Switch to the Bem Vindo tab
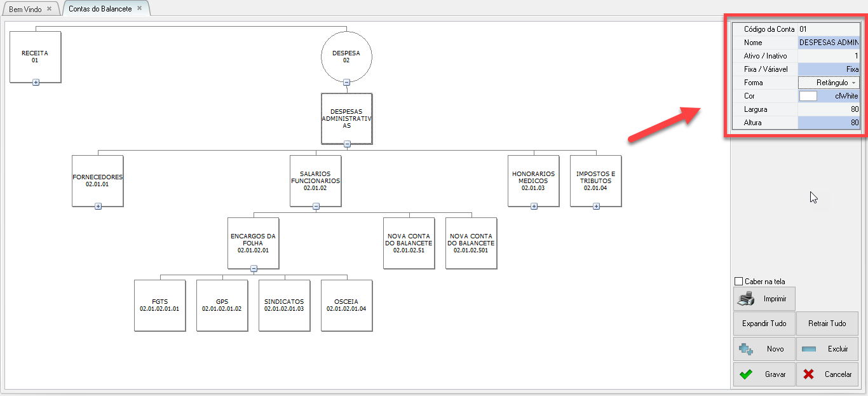This screenshot has height=396, width=868. [x=25, y=10]
